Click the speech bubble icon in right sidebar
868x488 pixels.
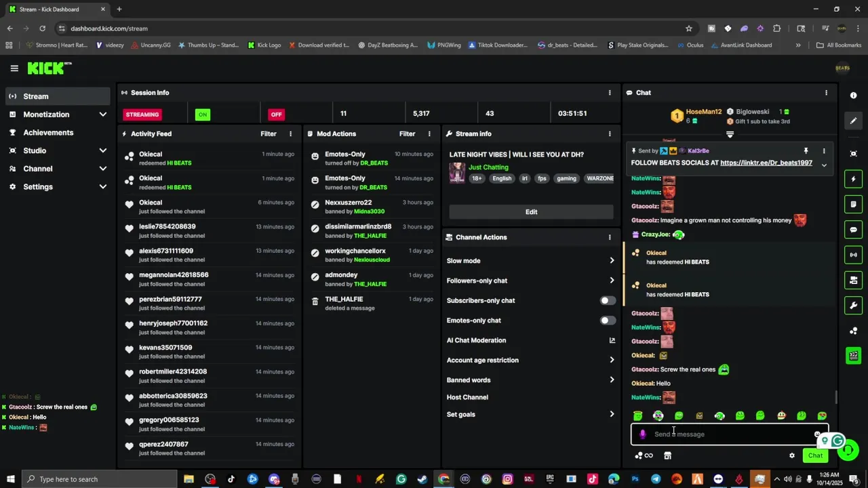coord(854,230)
